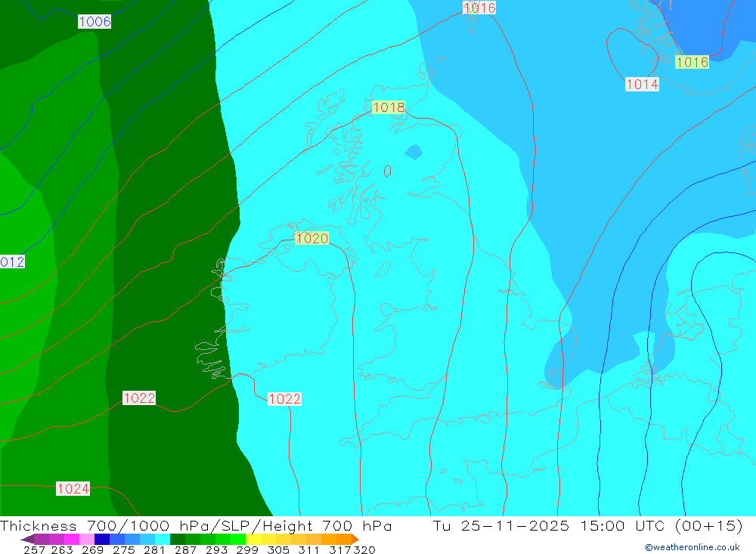Click the 1022 label over cyan area
Screen dimensions: 756x554
click(284, 399)
